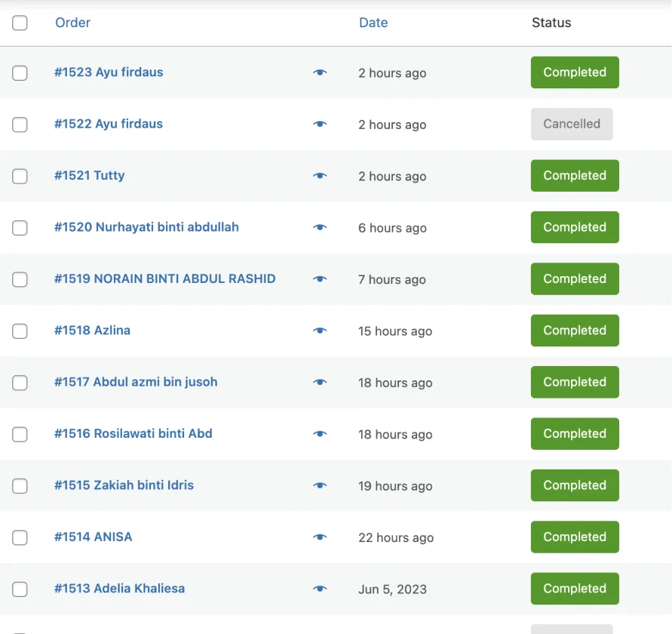Sort orders by the Date column
The width and height of the screenshot is (672, 634).
tap(373, 23)
